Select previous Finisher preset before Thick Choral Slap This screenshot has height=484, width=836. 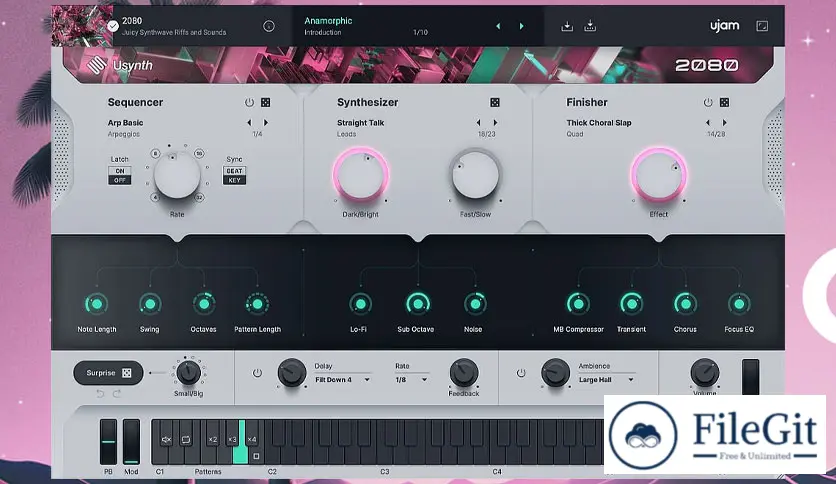pyautogui.click(x=708, y=123)
